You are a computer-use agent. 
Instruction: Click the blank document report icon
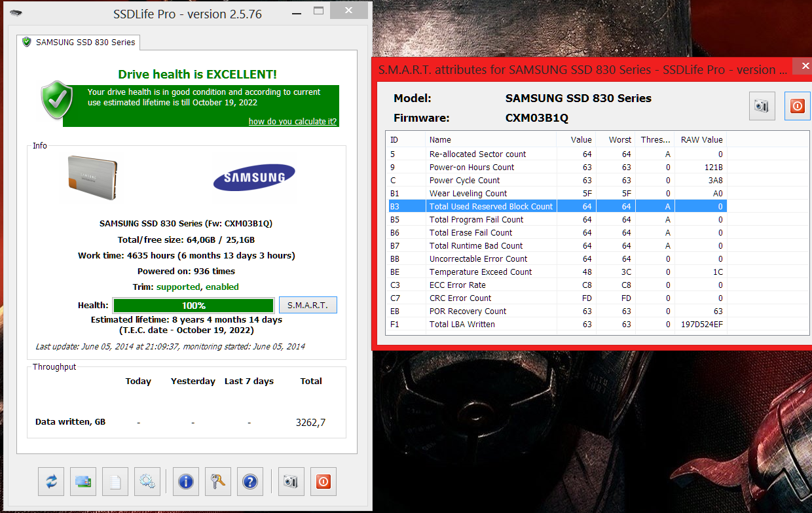click(x=115, y=482)
